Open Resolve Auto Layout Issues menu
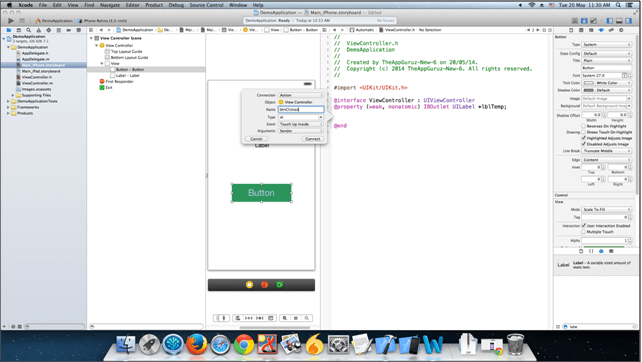Viewport: 642px width, 362px height. 260,318
